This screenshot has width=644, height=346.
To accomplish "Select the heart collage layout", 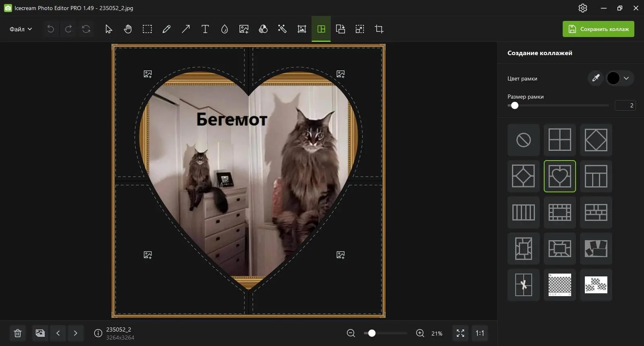I will coord(559,176).
